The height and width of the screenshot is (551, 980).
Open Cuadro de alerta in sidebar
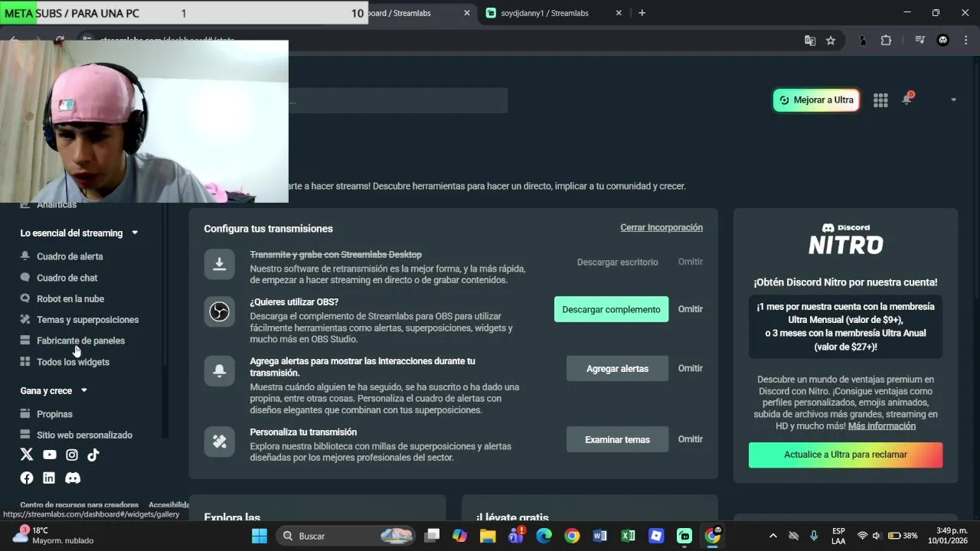(x=70, y=256)
